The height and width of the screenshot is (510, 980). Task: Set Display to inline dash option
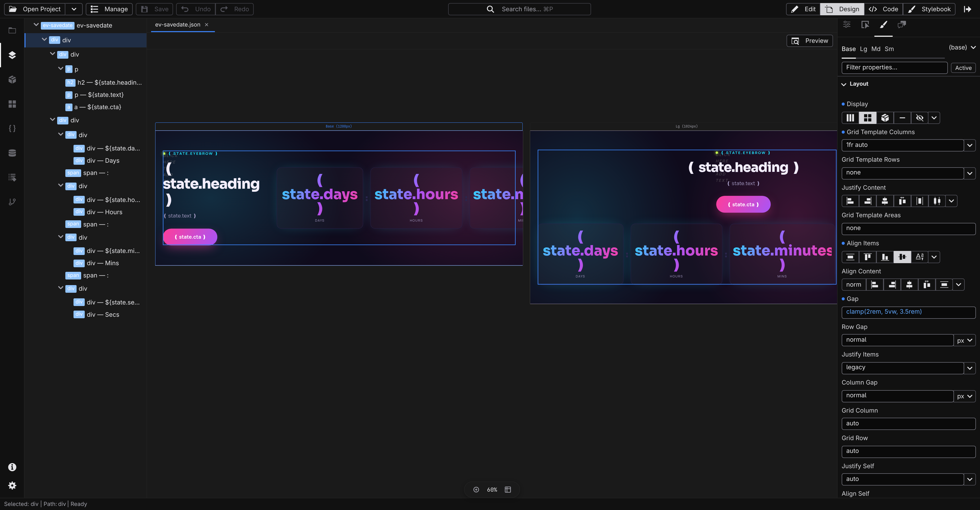[902, 118]
